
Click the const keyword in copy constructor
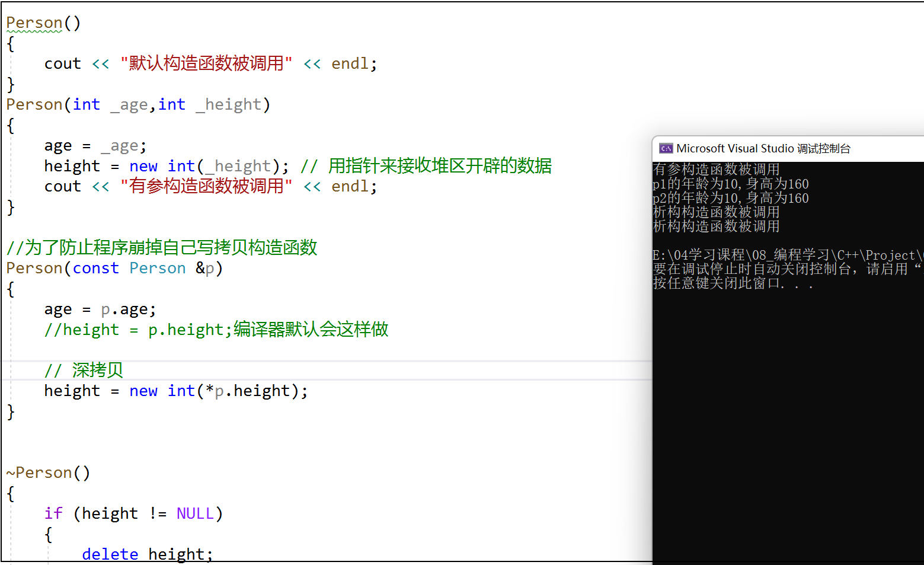[x=95, y=269]
